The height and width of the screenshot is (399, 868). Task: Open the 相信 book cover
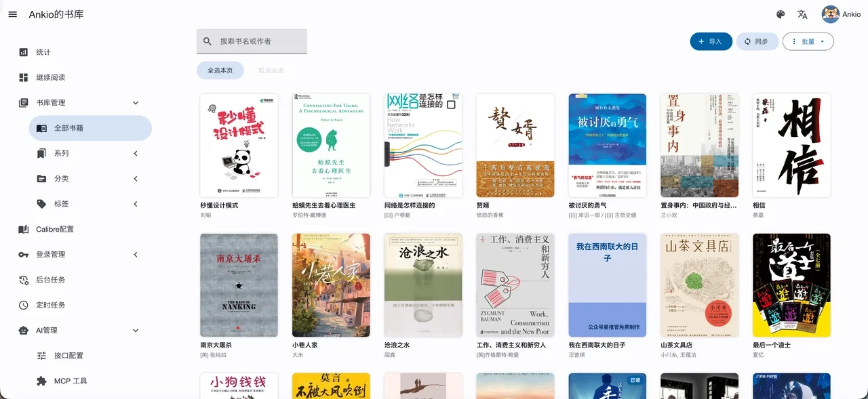(x=791, y=146)
